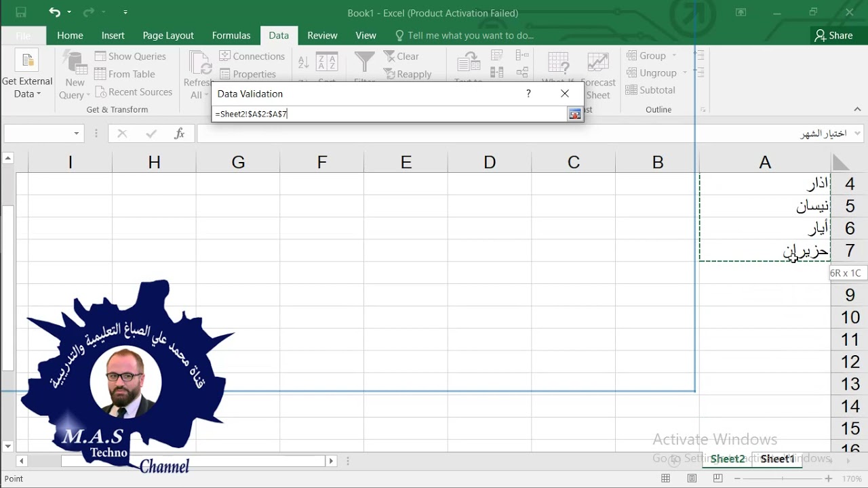
Task: Click the Show Detail outline icon
Action: click(699, 55)
